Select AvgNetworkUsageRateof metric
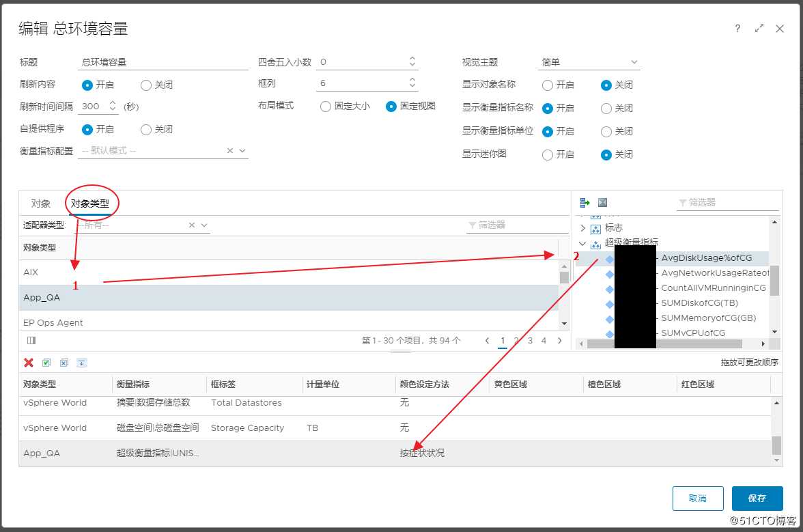Viewport: 803px width, 532px height. (x=715, y=273)
